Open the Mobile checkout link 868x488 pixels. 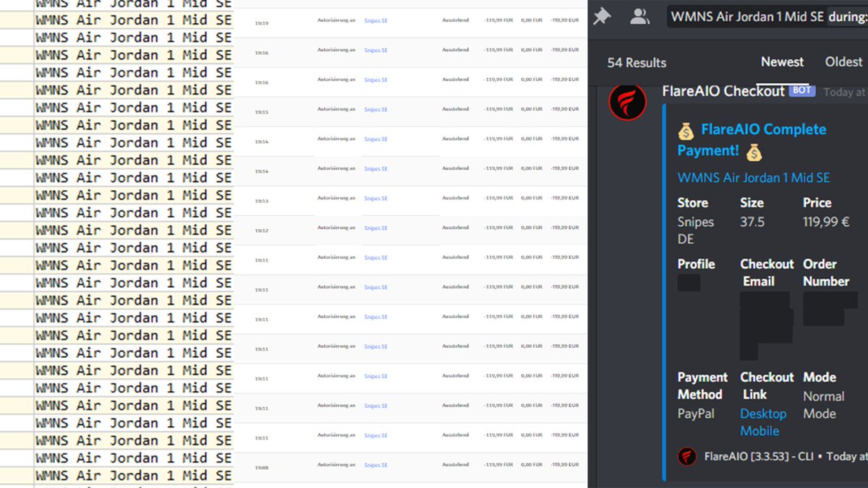(x=759, y=431)
